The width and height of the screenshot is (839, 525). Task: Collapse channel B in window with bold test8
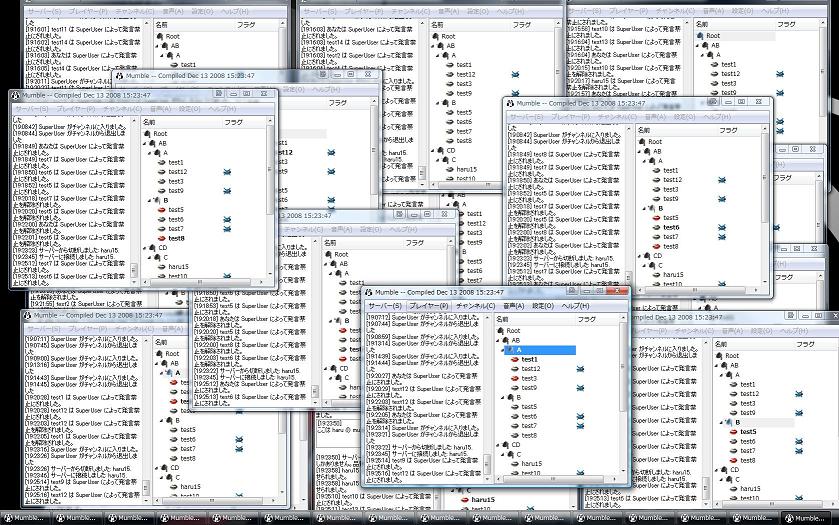[x=150, y=200]
